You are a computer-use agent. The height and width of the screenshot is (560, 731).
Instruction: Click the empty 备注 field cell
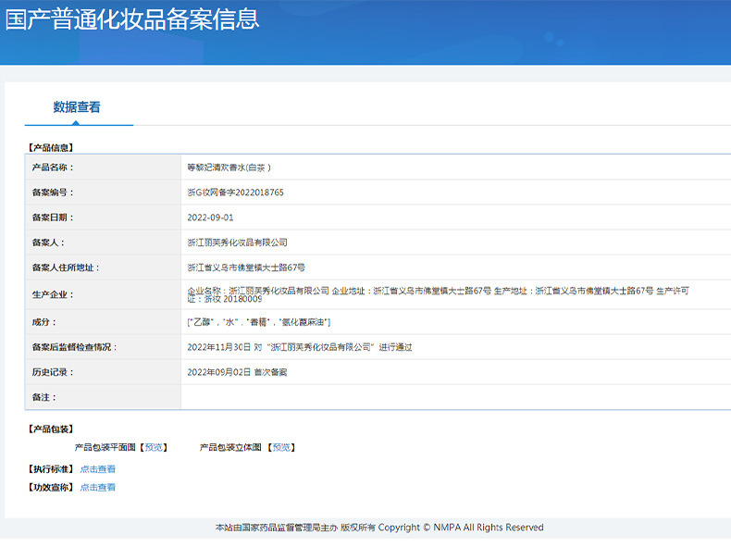point(453,397)
